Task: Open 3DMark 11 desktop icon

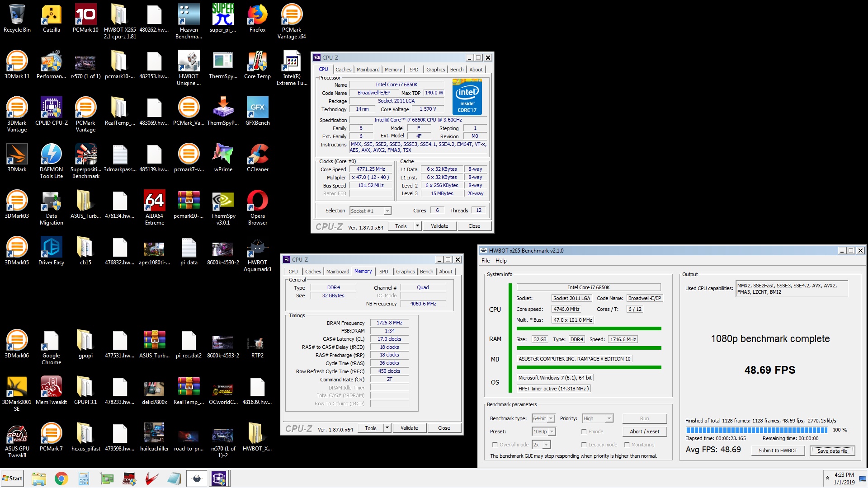Action: coord(17,65)
